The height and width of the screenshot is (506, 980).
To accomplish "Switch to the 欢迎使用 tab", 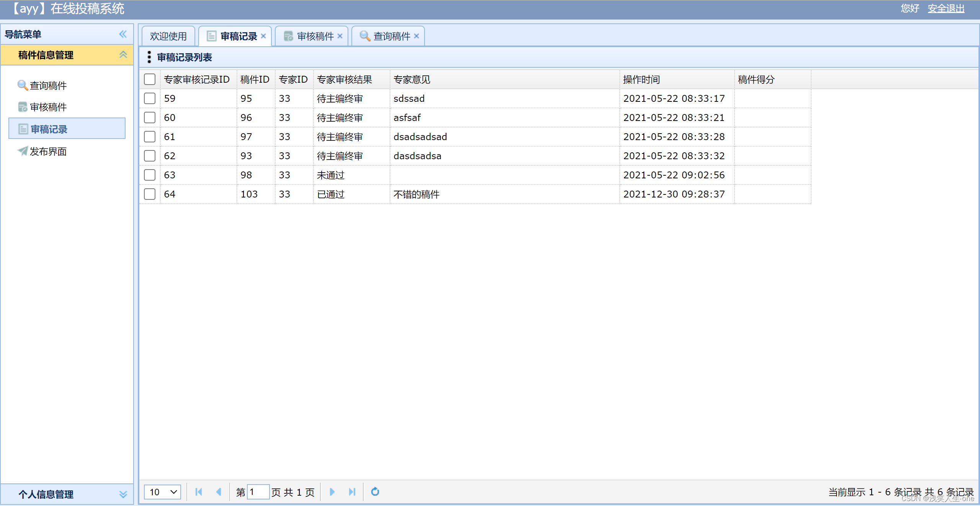I will 168,36.
